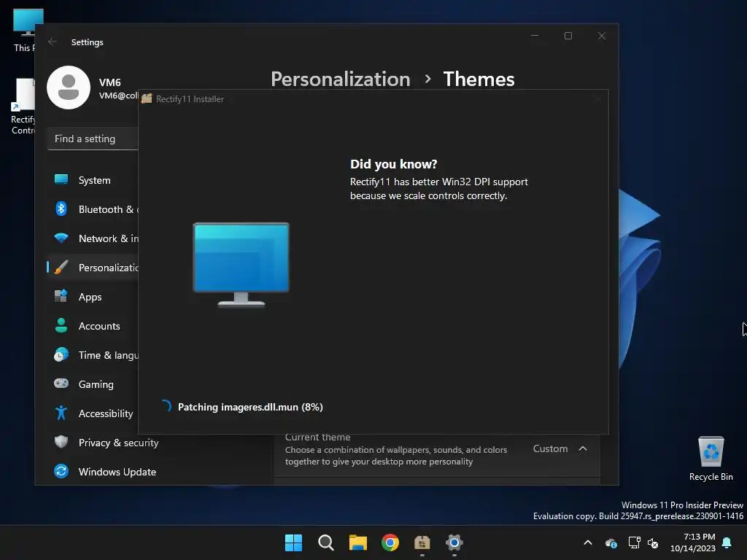This screenshot has height=560, width=747.
Task: Open network status tray icon
Action: pyautogui.click(x=634, y=542)
